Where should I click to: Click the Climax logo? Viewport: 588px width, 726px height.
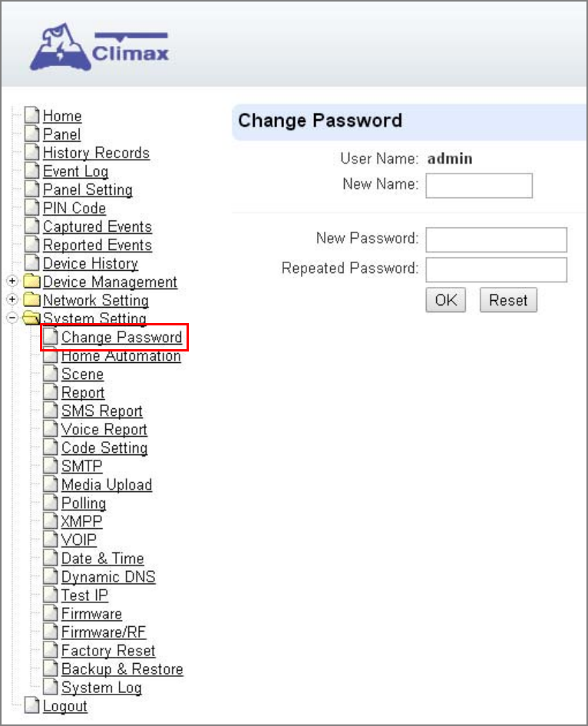100,48
